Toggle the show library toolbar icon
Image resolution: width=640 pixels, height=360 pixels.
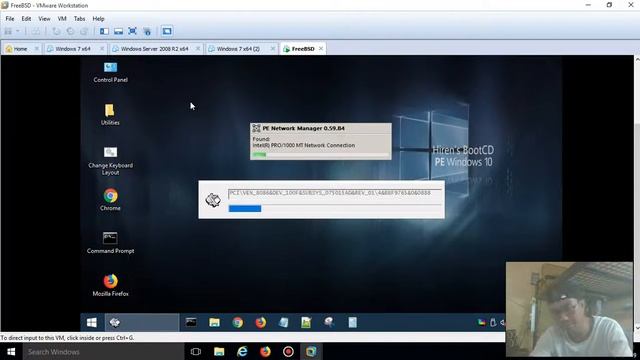pos(104,31)
